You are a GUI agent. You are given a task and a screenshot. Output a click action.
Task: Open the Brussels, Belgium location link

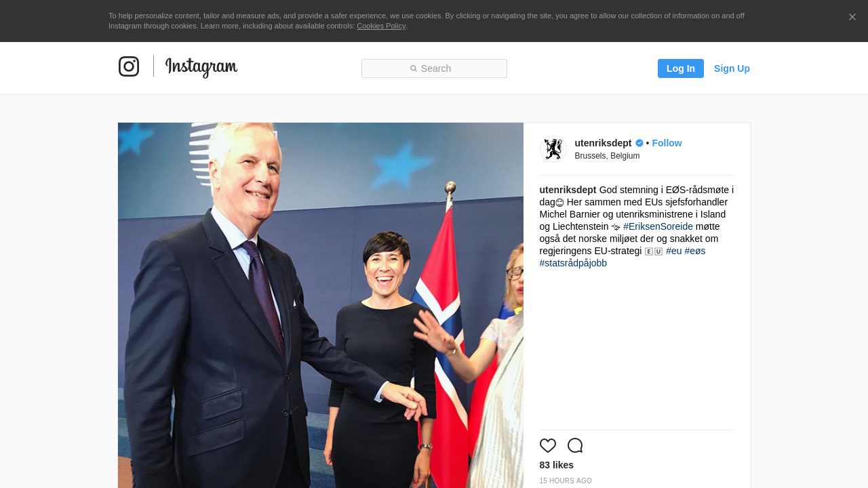coord(607,156)
